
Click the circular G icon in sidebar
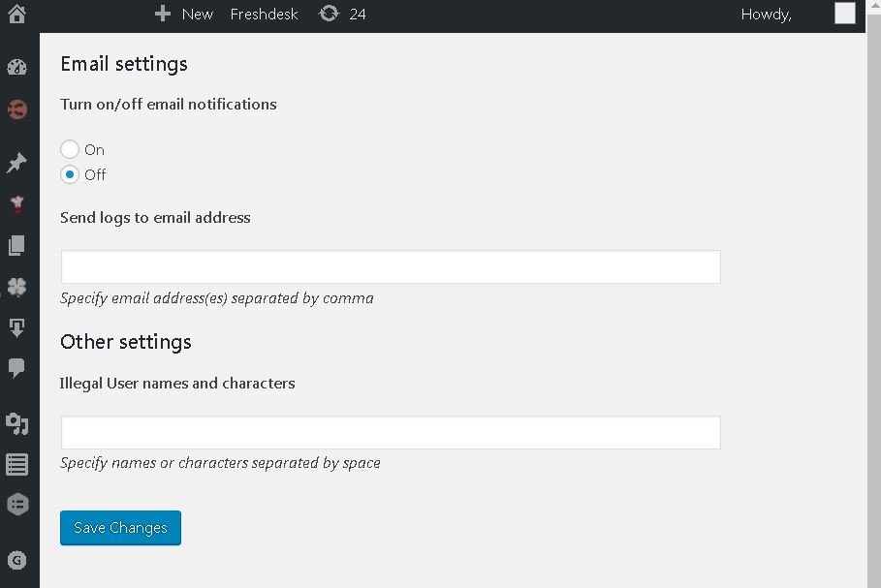(16, 560)
